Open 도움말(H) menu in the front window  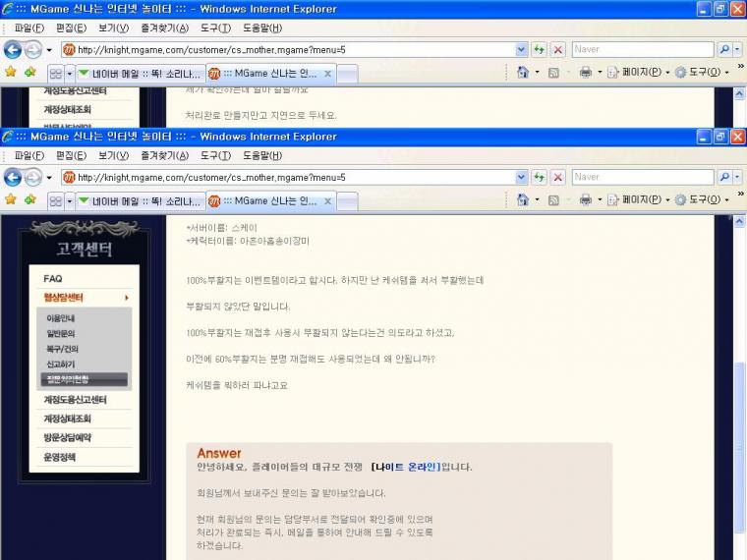pyautogui.click(x=262, y=155)
